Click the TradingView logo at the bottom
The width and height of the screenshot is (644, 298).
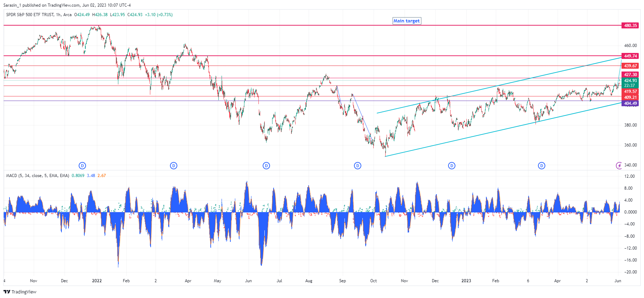pos(20,292)
